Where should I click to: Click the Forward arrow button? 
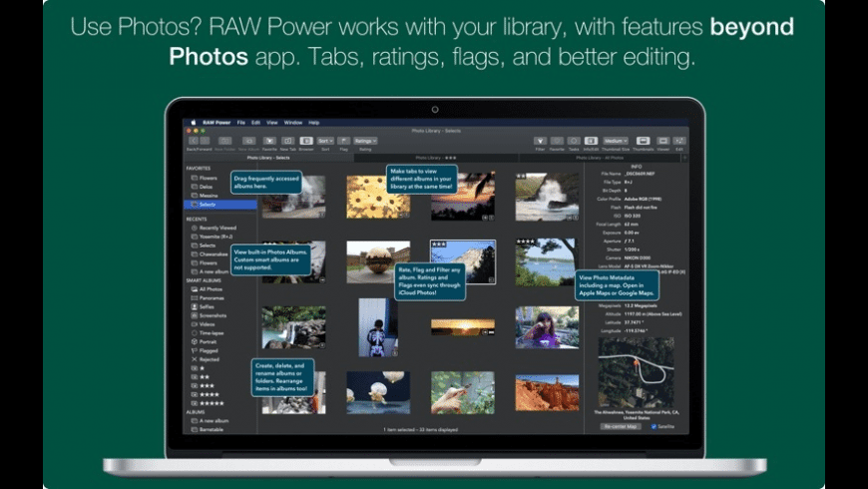click(x=205, y=142)
